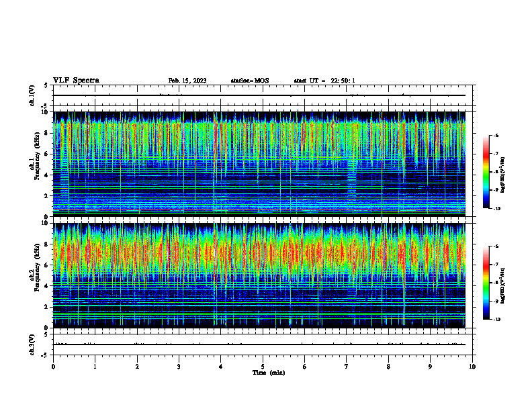Click the "ch.3(V)" waveform axis label
The height and width of the screenshot is (411, 532).
pos(32,345)
